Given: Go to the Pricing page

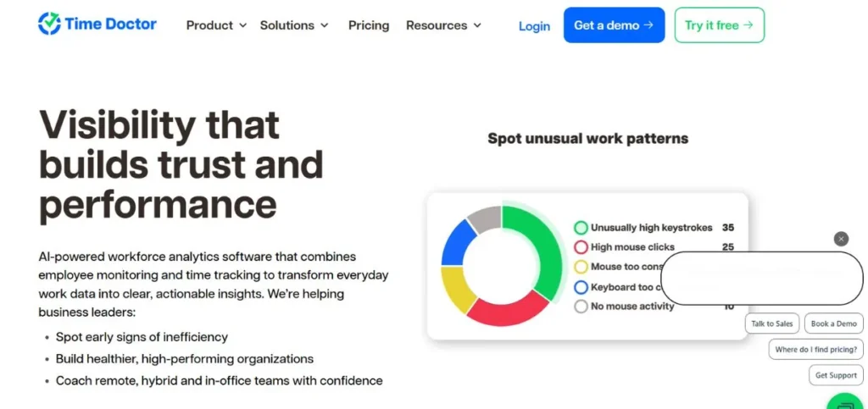Looking at the screenshot, I should click(x=369, y=25).
